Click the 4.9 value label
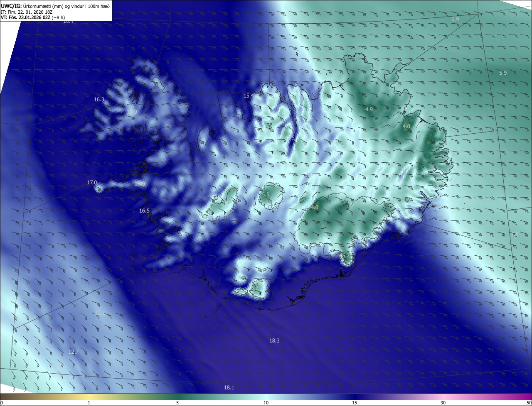Image resolution: width=532 pixels, height=406 pixels. pyautogui.click(x=369, y=109)
